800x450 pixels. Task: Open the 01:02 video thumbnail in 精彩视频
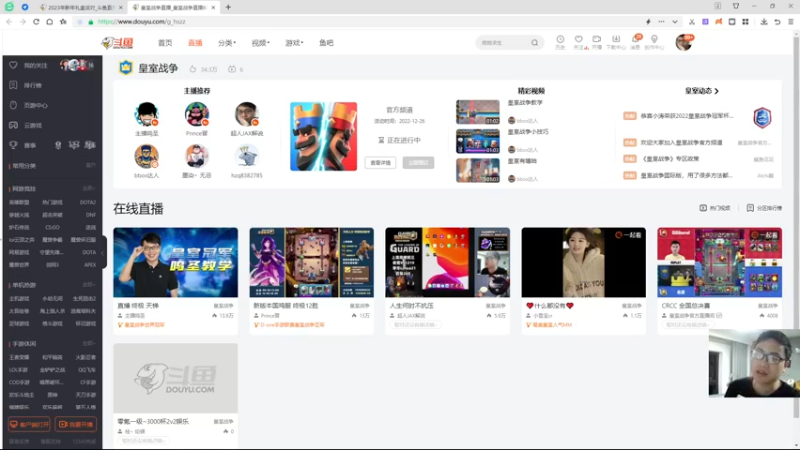tap(478, 112)
